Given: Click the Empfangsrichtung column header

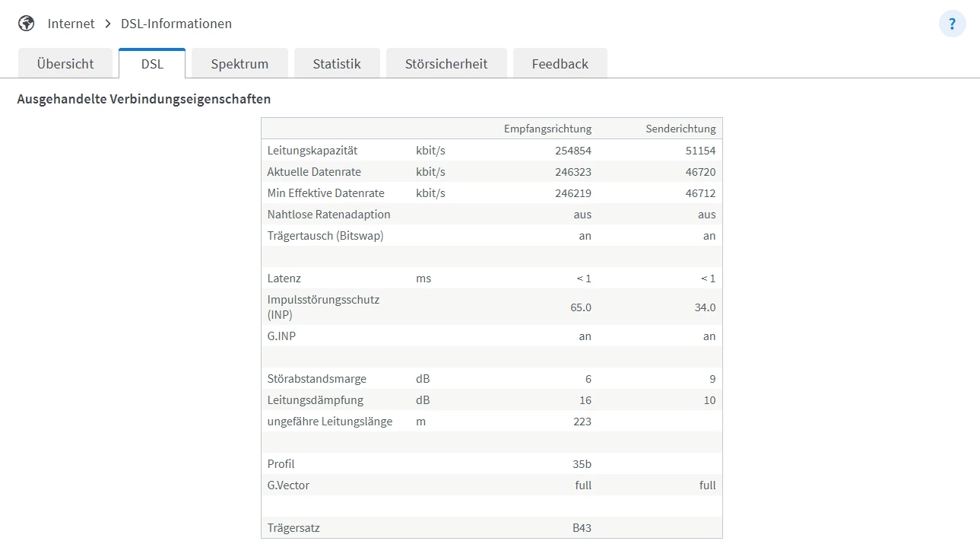Looking at the screenshot, I should 547,129.
